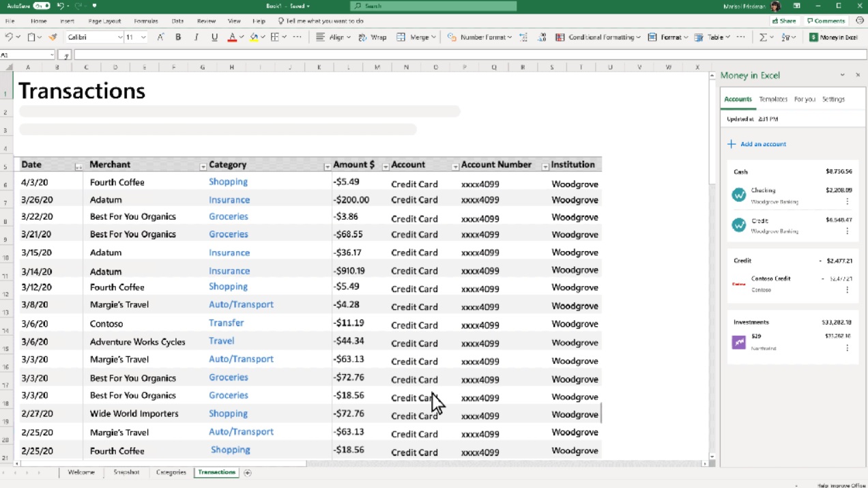Open the font name dropdown
Image resolution: width=868 pixels, height=488 pixels.
pos(120,37)
